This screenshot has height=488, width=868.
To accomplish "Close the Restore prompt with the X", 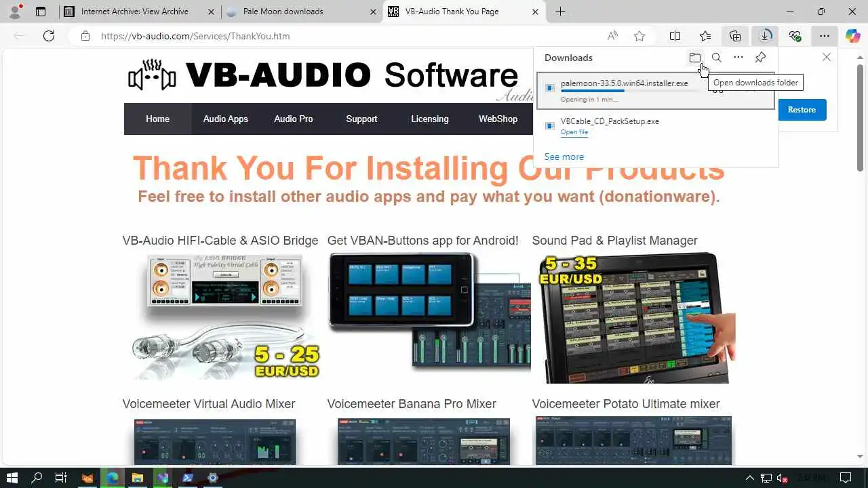I will pyautogui.click(x=827, y=57).
